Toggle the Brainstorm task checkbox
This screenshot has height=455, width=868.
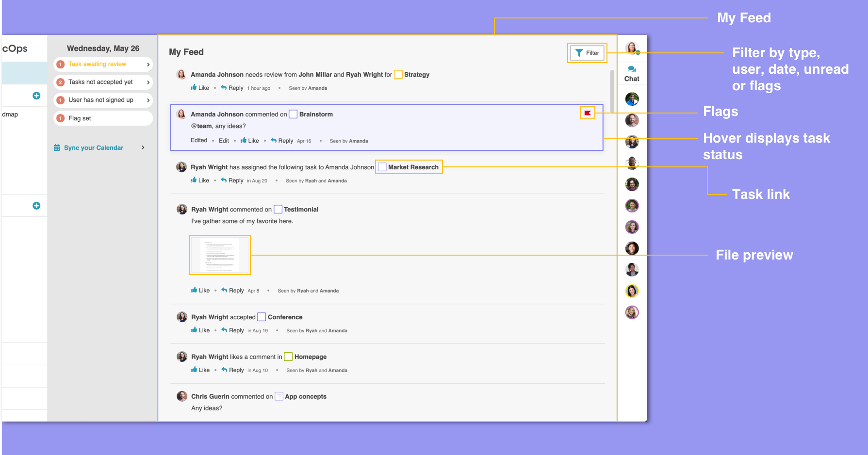point(293,114)
